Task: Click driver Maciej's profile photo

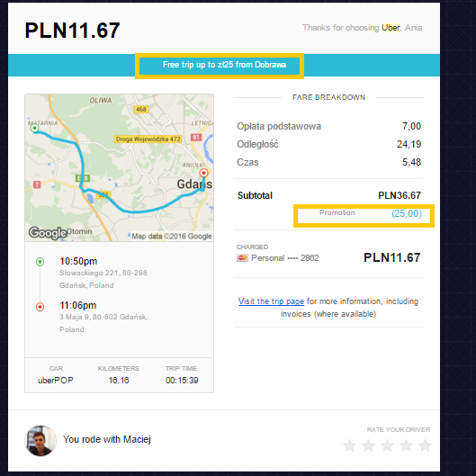Action: (x=40, y=441)
